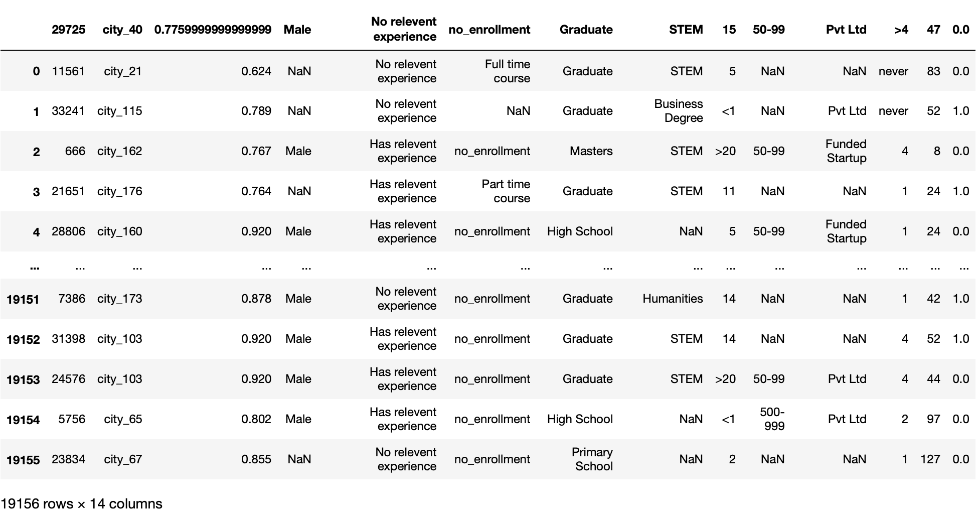Click the Humanities cell

[x=673, y=299]
